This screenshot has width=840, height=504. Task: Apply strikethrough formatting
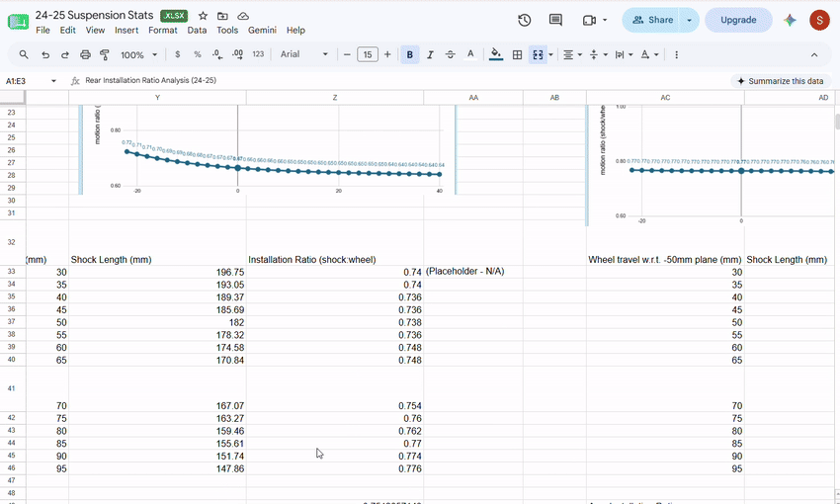[x=450, y=54]
